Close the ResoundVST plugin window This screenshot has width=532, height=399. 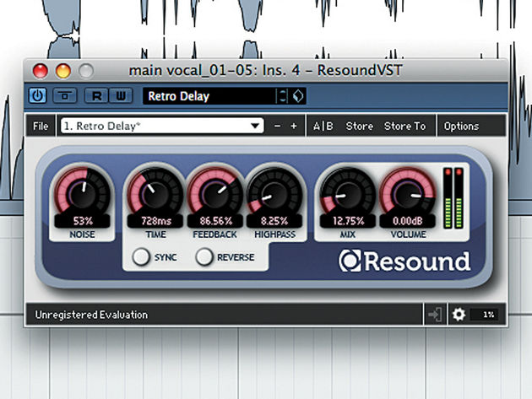40,71
